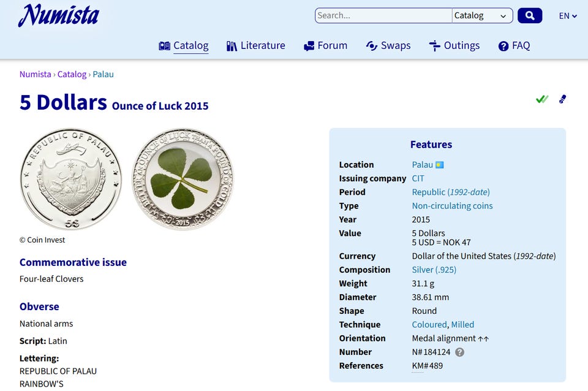Screen dimensions: 588x391
Task: Open the CIT issuing company link
Action: click(x=418, y=178)
